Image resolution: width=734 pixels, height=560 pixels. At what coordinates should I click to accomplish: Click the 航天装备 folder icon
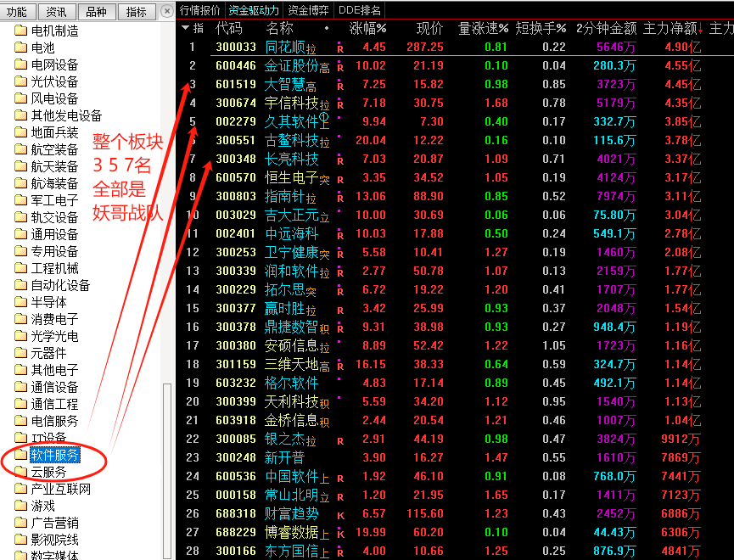20,166
